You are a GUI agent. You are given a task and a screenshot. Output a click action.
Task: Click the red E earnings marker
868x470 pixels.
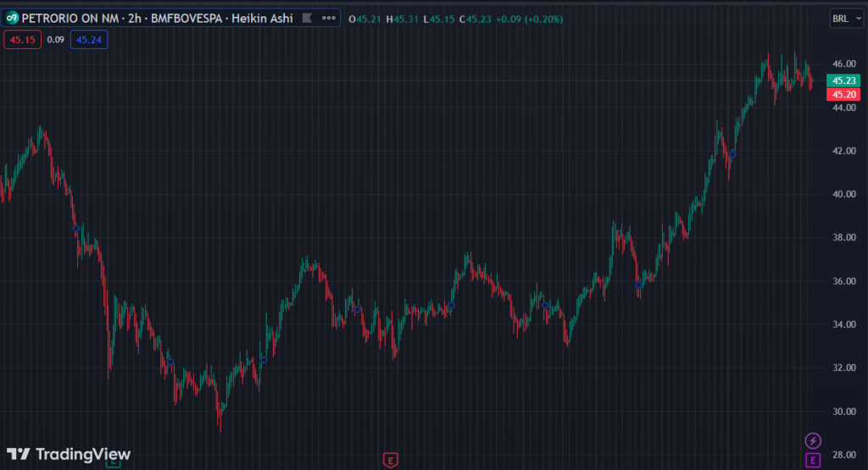pyautogui.click(x=390, y=460)
